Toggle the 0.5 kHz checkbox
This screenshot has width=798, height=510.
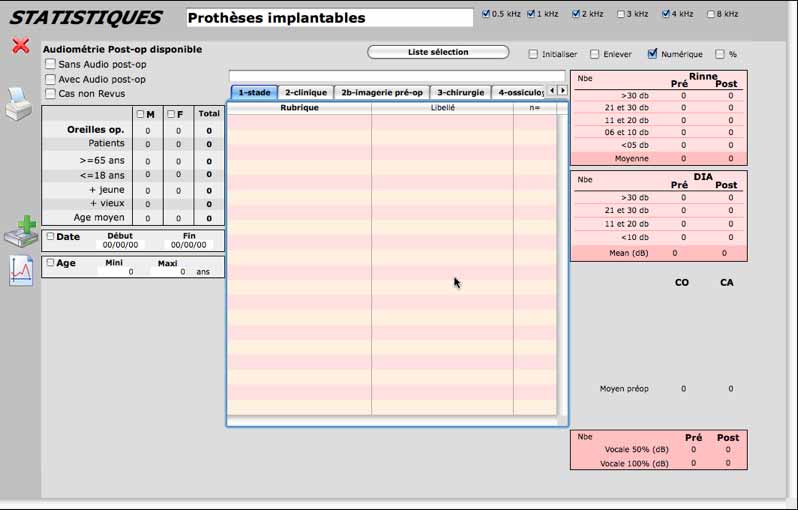click(x=486, y=14)
